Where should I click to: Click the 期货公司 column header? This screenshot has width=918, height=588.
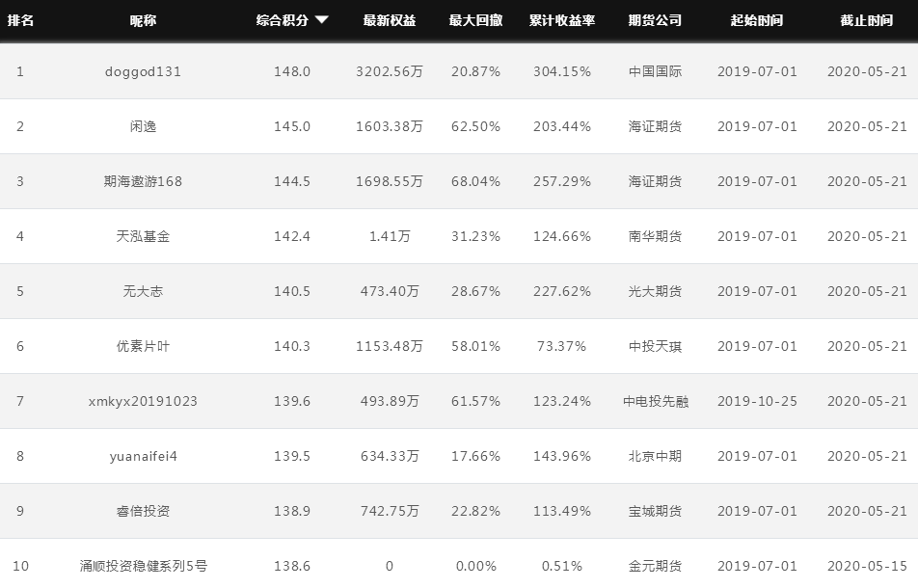[655, 20]
